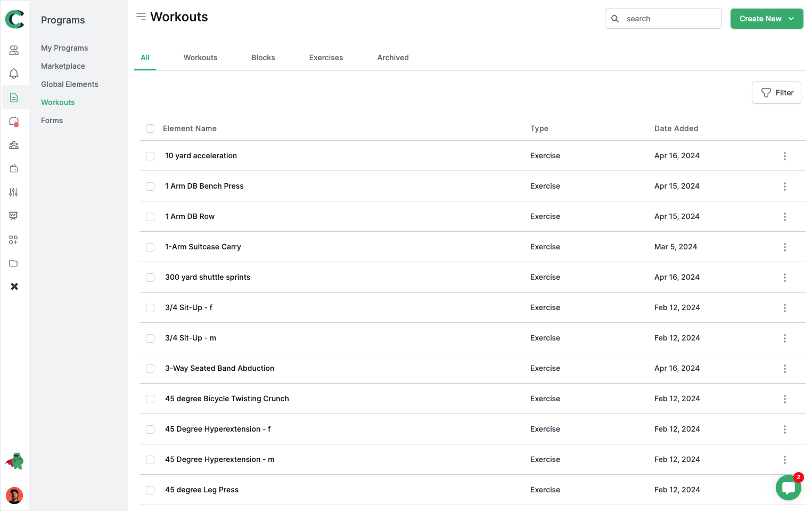Open the folder icon in sidebar
This screenshot has height=511, width=812.
pos(14,263)
